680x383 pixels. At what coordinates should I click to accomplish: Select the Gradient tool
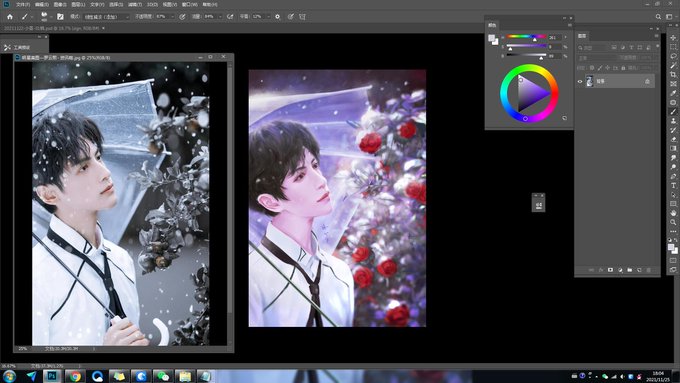coord(673,148)
